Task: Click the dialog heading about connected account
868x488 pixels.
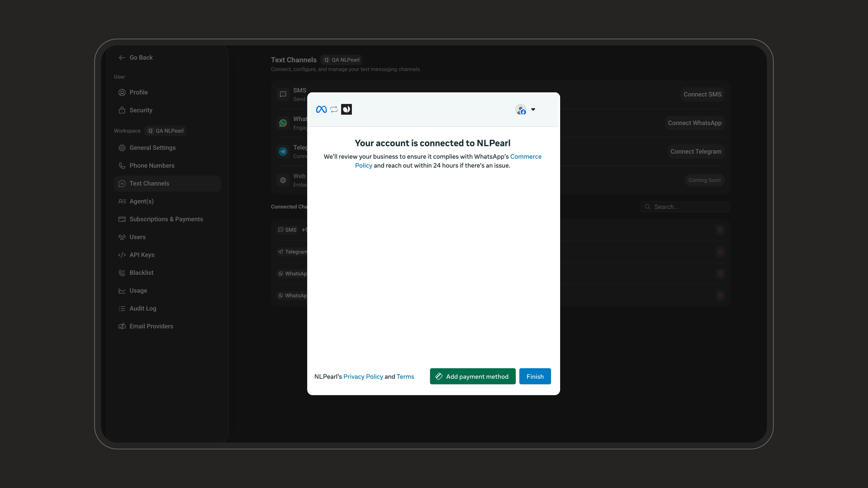Action: (x=432, y=143)
